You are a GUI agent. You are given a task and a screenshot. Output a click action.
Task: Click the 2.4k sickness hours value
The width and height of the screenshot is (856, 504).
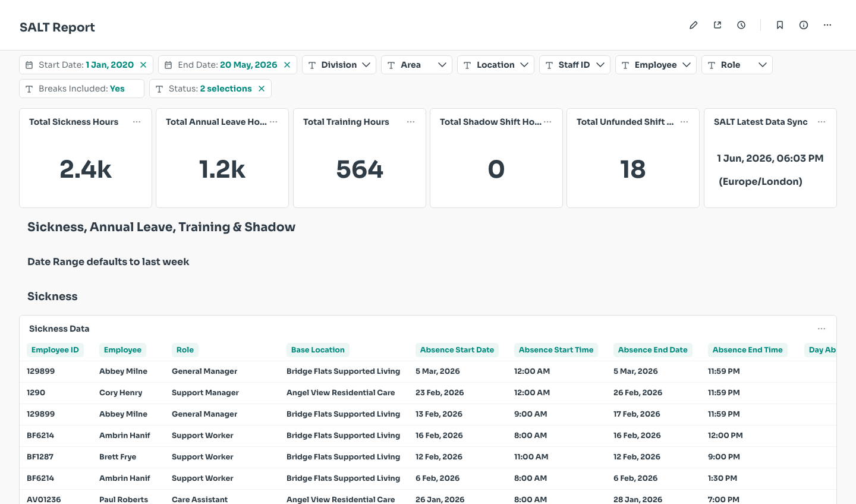[x=86, y=169]
